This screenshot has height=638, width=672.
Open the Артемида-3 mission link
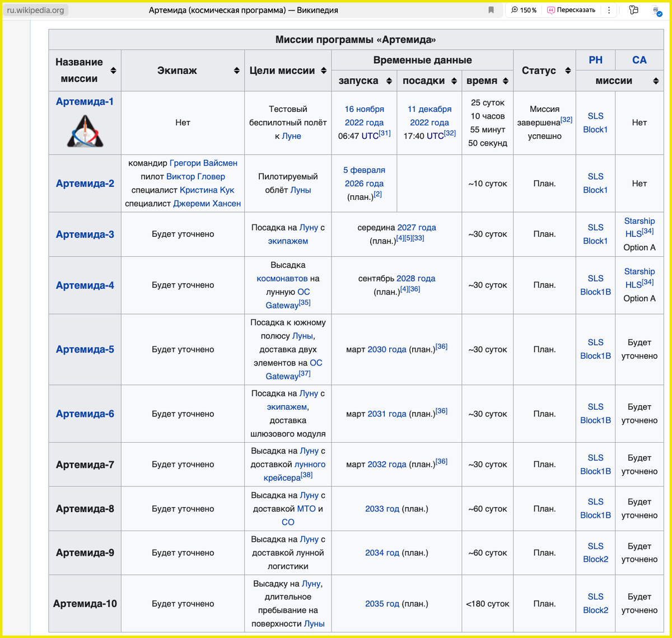pos(85,234)
